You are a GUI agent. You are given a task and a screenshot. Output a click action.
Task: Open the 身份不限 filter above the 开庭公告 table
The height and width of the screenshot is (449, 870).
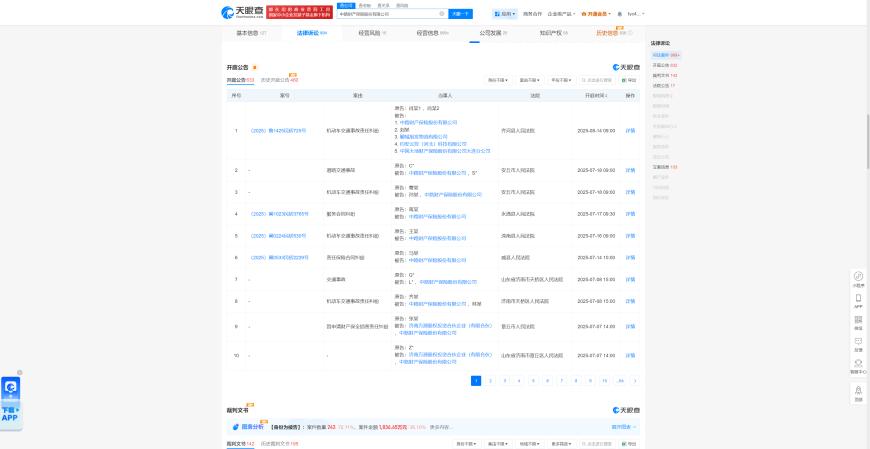pos(498,80)
